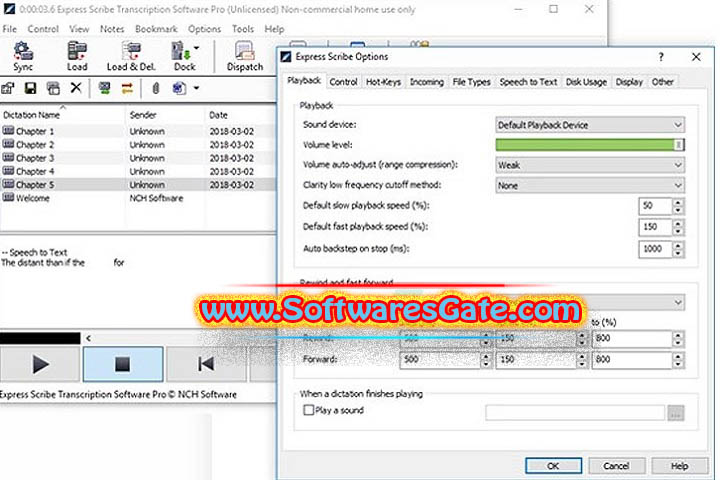Switch to the Control tab
The width and height of the screenshot is (720, 480).
point(343,82)
